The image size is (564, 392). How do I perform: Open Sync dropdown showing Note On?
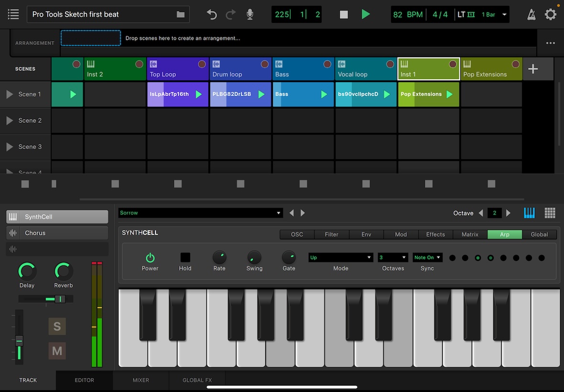427,258
